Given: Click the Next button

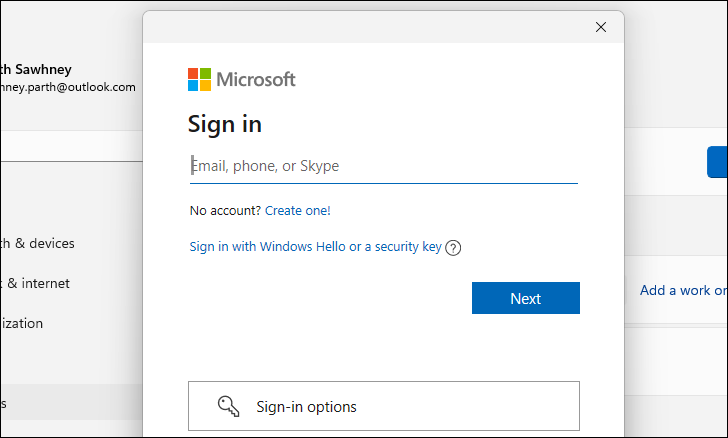Looking at the screenshot, I should (526, 298).
